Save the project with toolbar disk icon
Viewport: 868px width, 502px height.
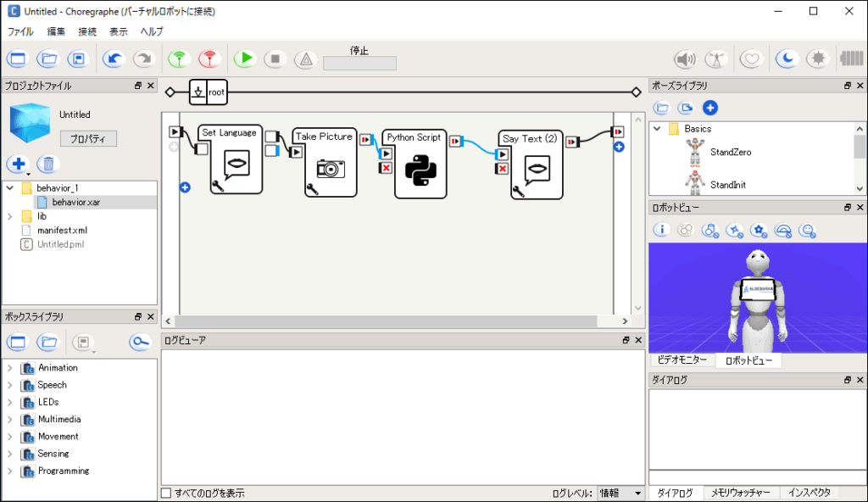(79, 59)
